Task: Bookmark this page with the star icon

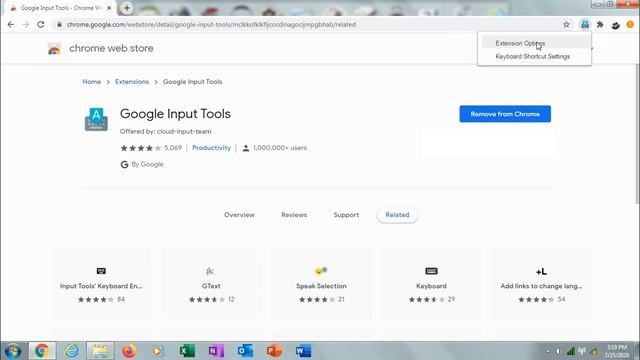Action: tap(566, 24)
